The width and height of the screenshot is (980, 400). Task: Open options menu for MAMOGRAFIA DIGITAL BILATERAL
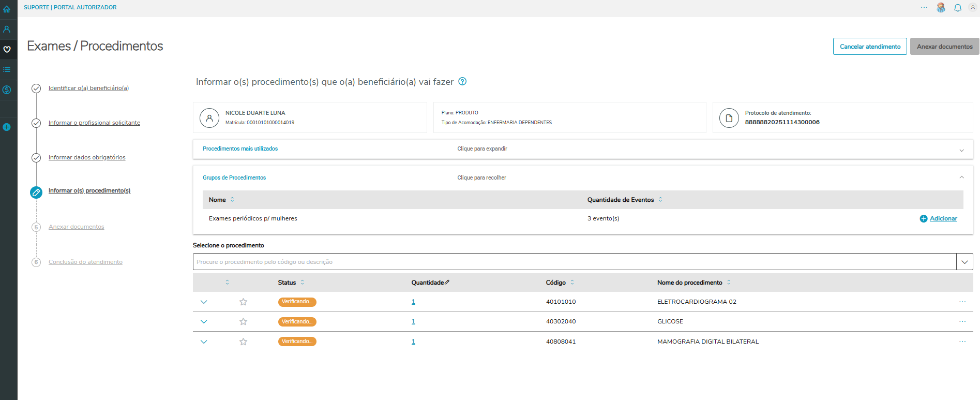(962, 342)
